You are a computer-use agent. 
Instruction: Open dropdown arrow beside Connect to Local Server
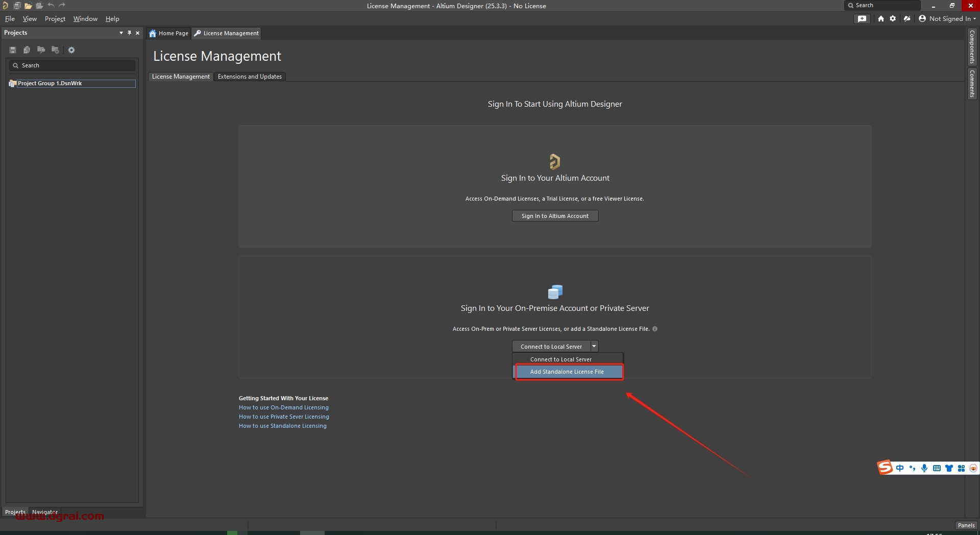pyautogui.click(x=594, y=346)
